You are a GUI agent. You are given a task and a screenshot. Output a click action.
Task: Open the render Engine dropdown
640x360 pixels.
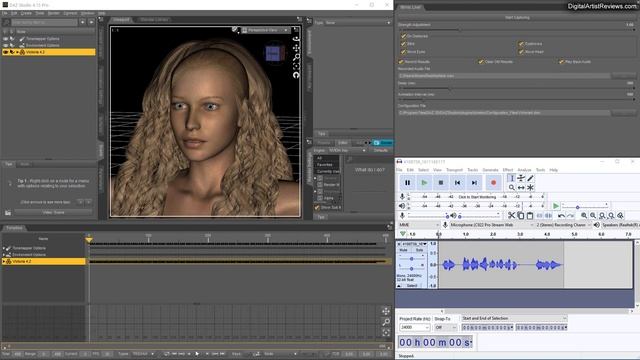click(x=347, y=151)
